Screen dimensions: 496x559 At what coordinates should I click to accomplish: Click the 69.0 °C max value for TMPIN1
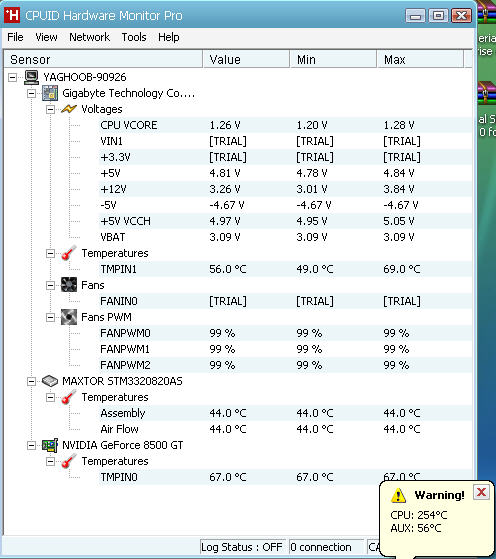point(402,269)
